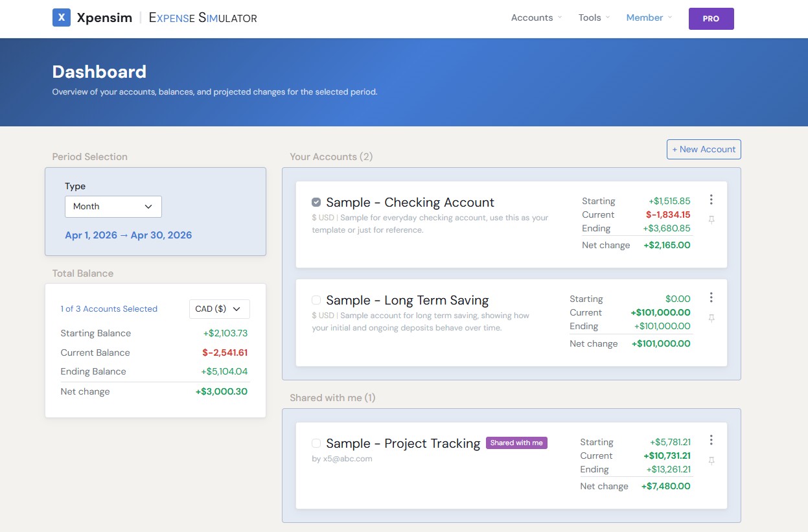The height and width of the screenshot is (532, 808).
Task: Open kebab menu for Sample - Long Term Saving
Action: [x=711, y=297]
